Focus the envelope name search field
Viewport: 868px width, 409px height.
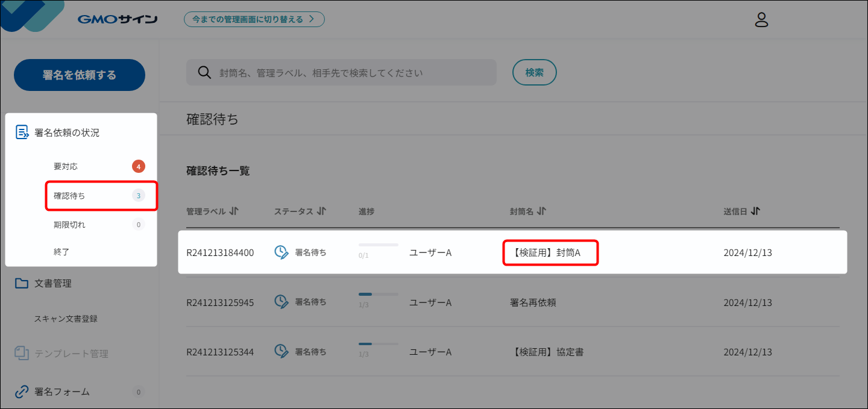(x=350, y=72)
